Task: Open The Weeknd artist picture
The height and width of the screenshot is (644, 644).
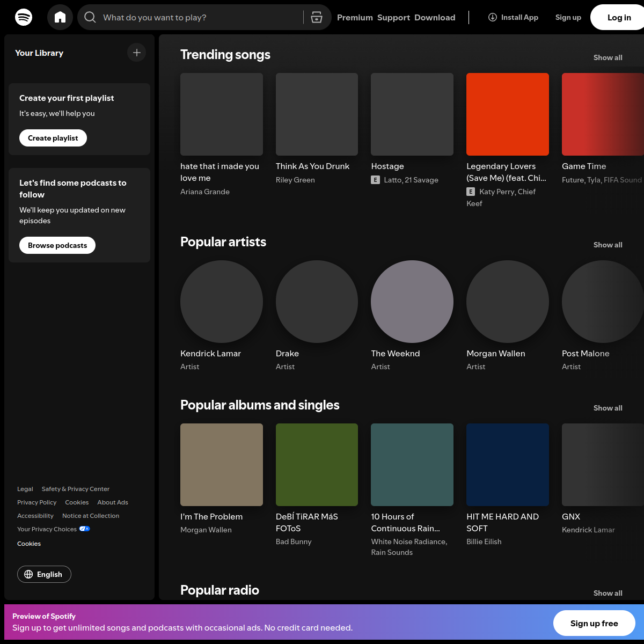Action: tap(412, 302)
